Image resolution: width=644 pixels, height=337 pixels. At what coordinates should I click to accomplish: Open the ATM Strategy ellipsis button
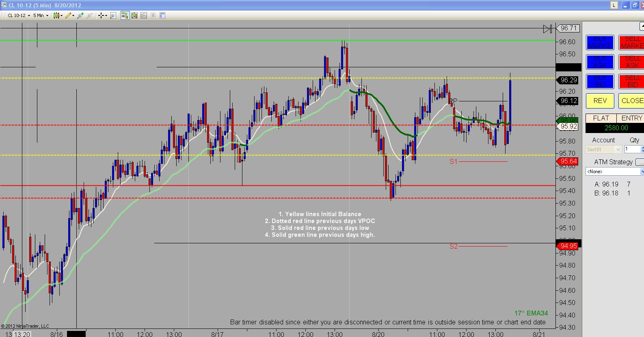pos(640,162)
